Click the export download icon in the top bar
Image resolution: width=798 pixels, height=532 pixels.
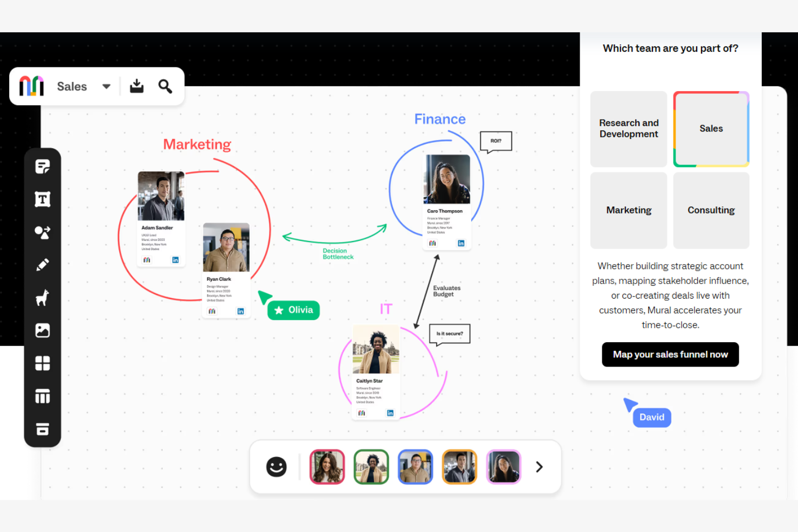coord(136,86)
